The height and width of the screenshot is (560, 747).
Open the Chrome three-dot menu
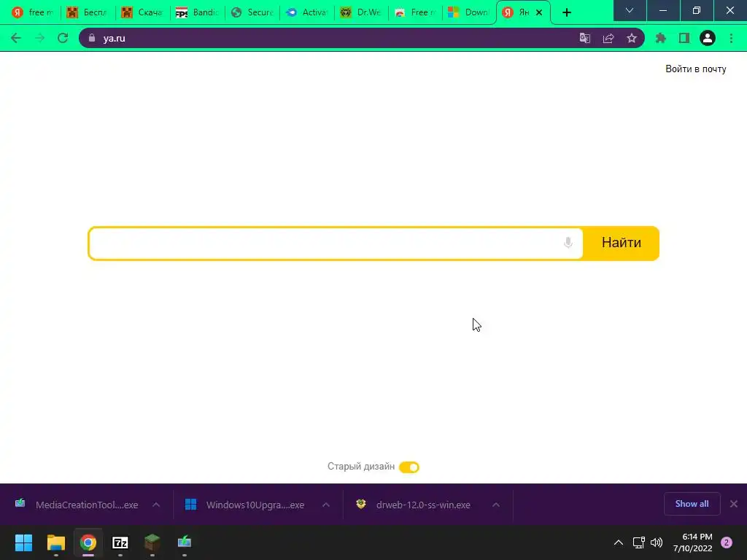pos(731,38)
